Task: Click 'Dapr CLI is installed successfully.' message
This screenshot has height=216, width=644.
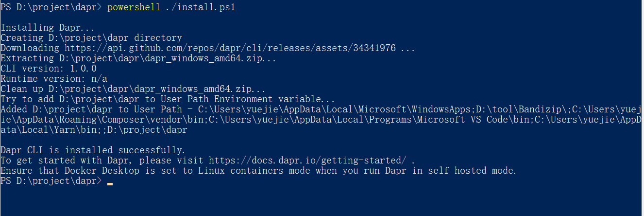Action: click(x=93, y=150)
